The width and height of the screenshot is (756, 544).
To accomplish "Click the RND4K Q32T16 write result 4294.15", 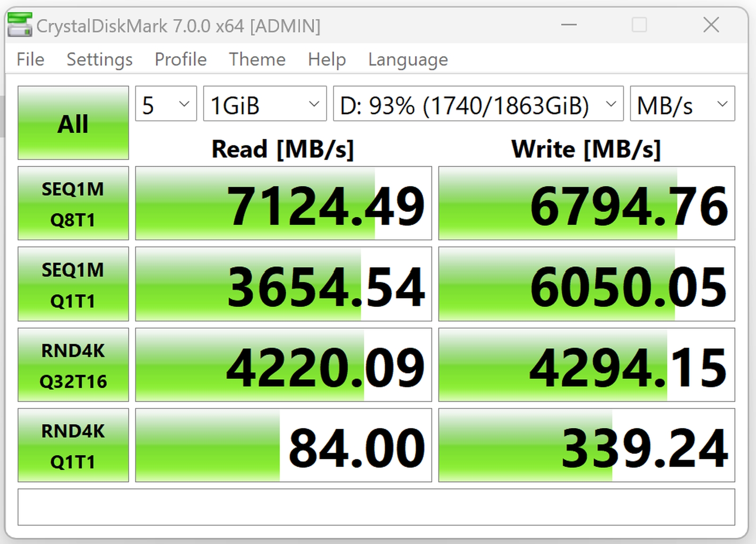I will (586, 365).
